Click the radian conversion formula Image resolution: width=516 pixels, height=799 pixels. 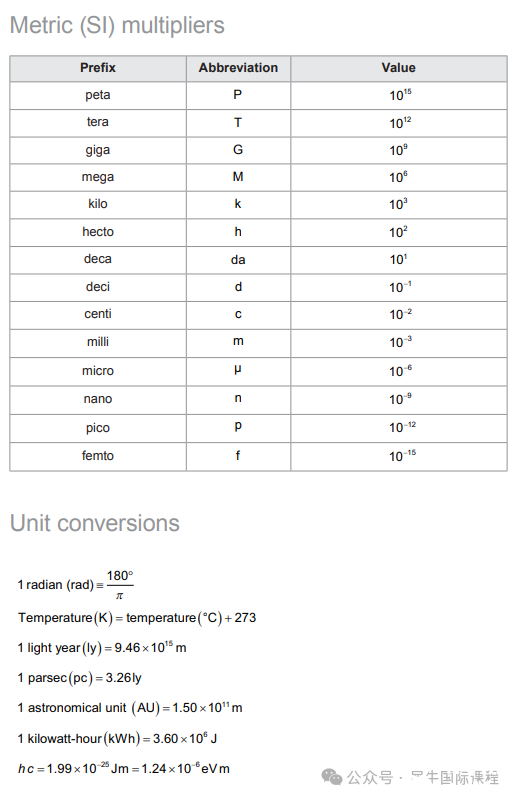(x=75, y=584)
